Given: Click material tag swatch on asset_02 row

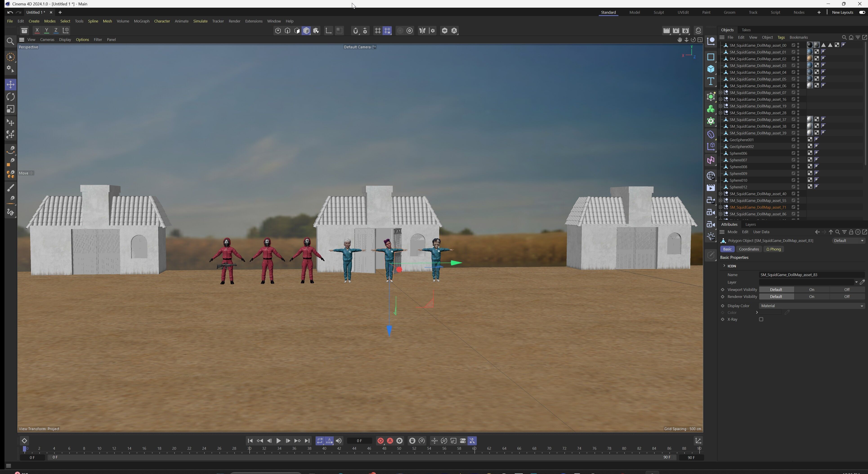Looking at the screenshot, I should click(x=810, y=59).
